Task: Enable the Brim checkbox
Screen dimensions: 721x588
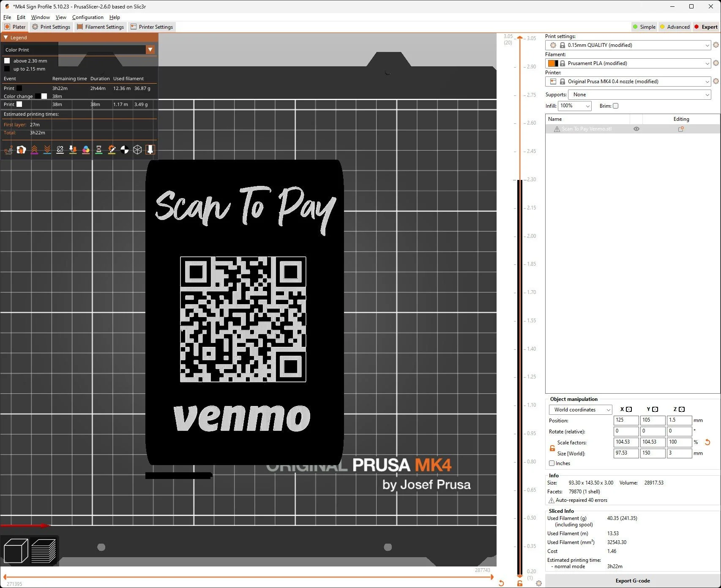Action: 615,106
